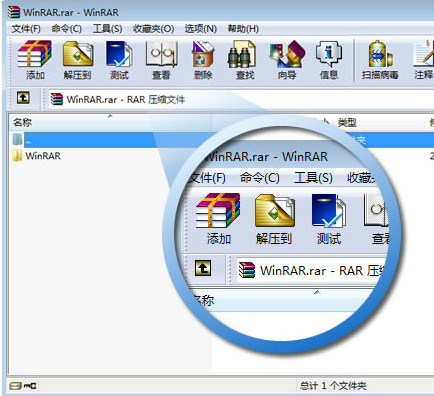Sort by the 类型 column header
Screen dimensions: 434x396
[347, 123]
